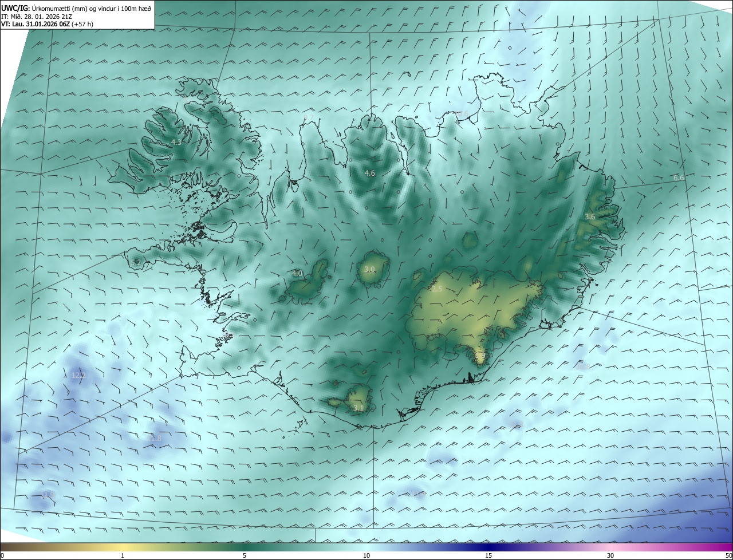Click the 4.3 value over the Westfjords
The height and width of the screenshot is (560, 733).
tap(176, 142)
